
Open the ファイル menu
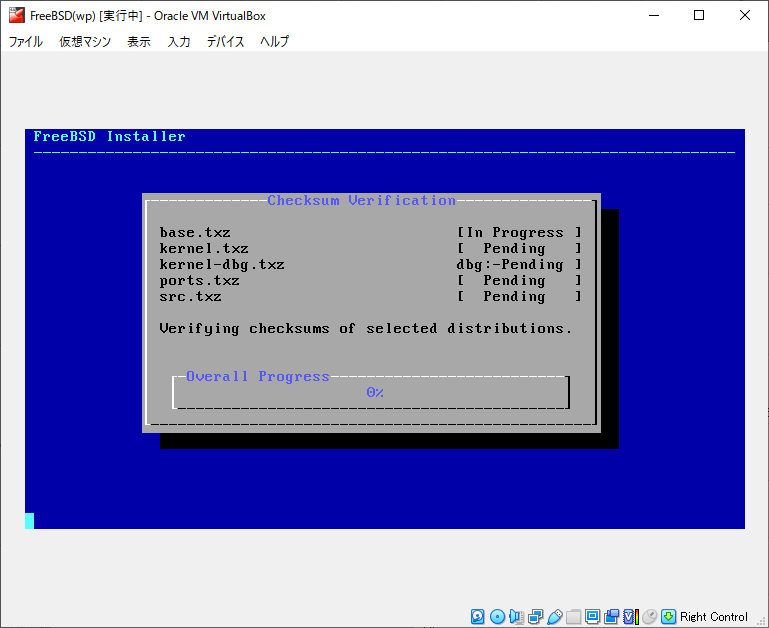coord(26,41)
